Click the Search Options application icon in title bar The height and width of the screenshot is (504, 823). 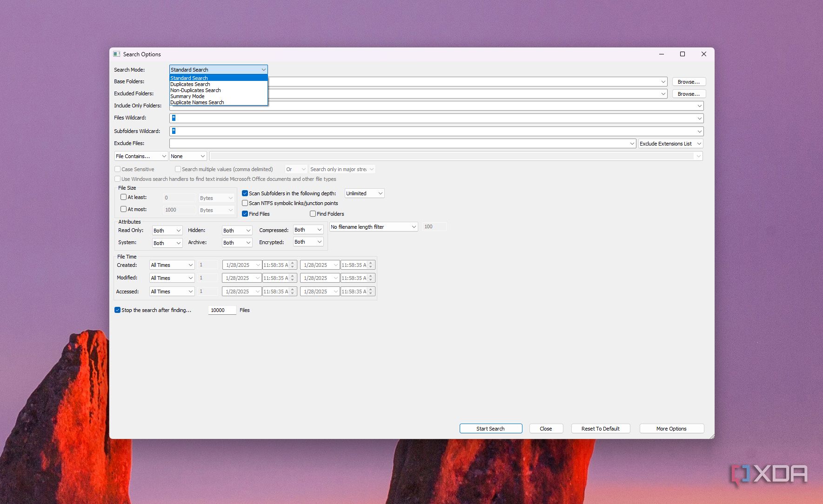[117, 54]
